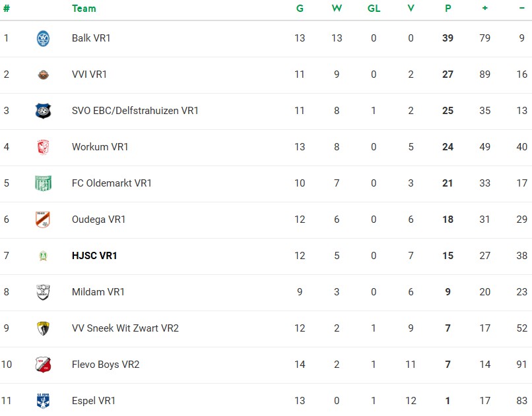The width and height of the screenshot is (532, 416).
Task: Click the Workum VR1 club logo
Action: pos(43,147)
